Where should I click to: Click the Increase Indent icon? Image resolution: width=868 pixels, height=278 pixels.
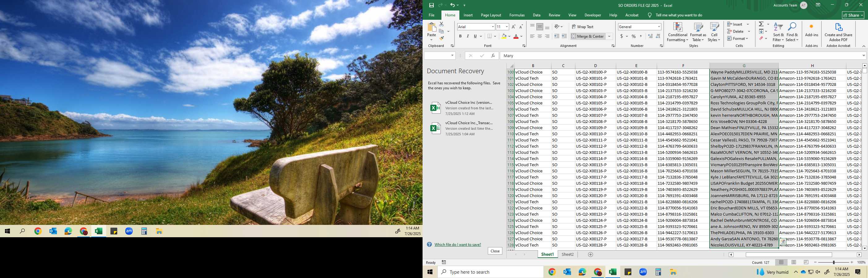(564, 36)
